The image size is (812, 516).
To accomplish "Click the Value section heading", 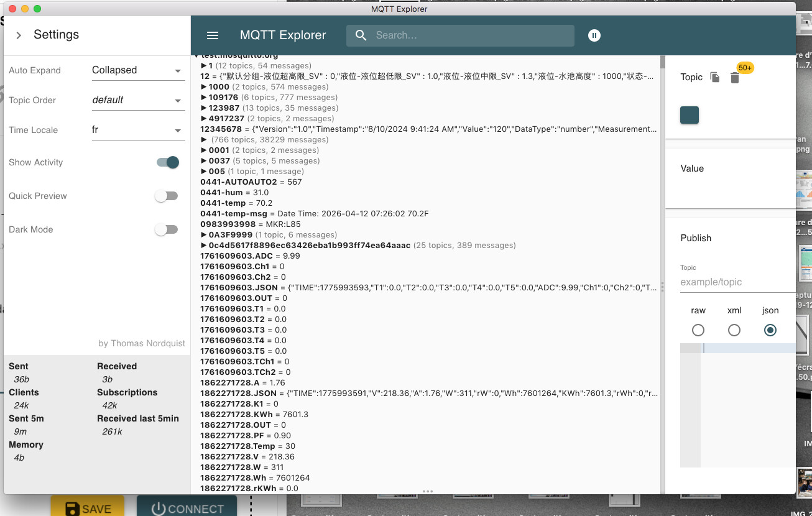I will 692,168.
